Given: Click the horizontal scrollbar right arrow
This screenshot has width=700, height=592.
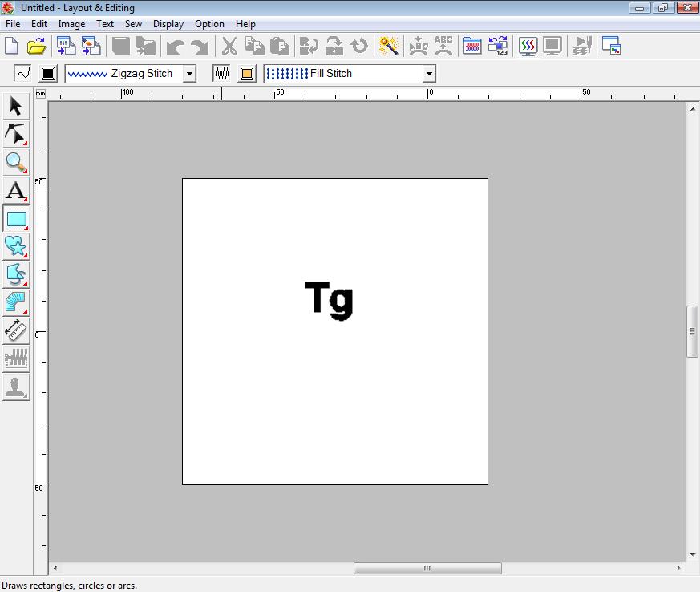Looking at the screenshot, I should [x=678, y=568].
